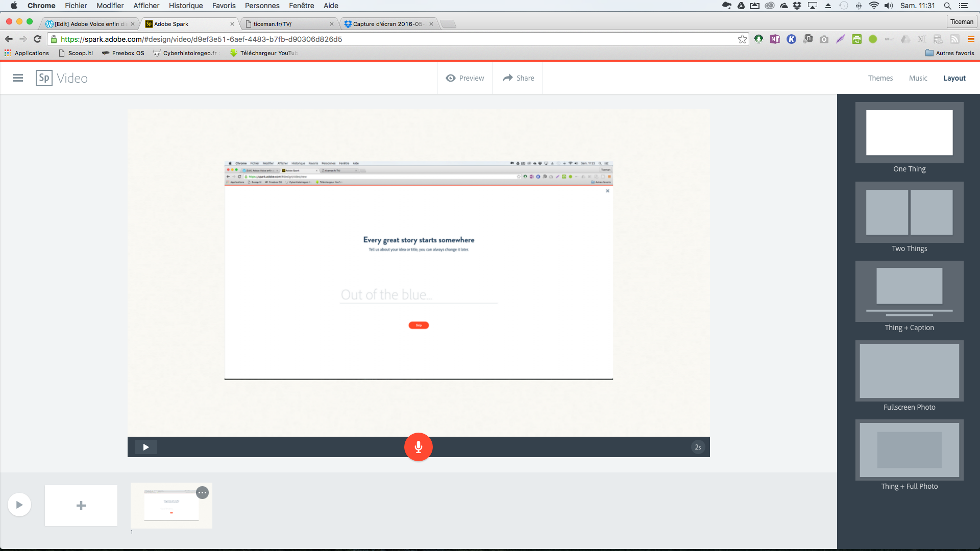Open a new browser tab

[448, 24]
